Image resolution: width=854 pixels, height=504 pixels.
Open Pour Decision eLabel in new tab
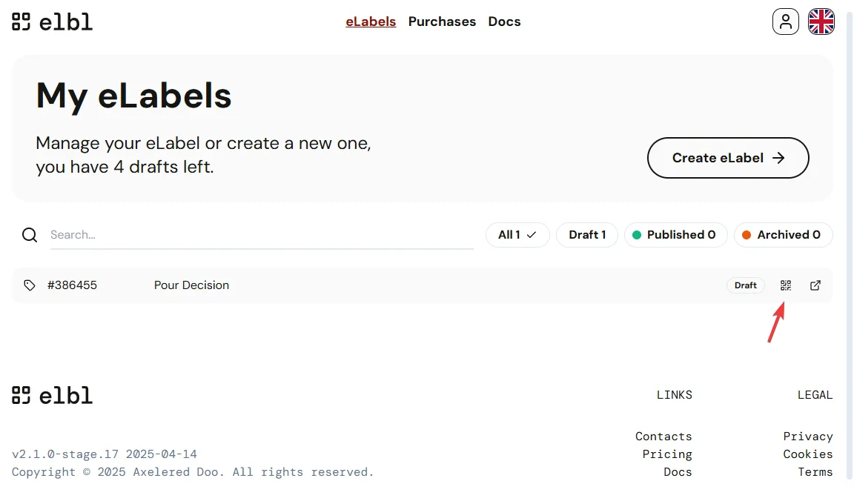click(815, 285)
